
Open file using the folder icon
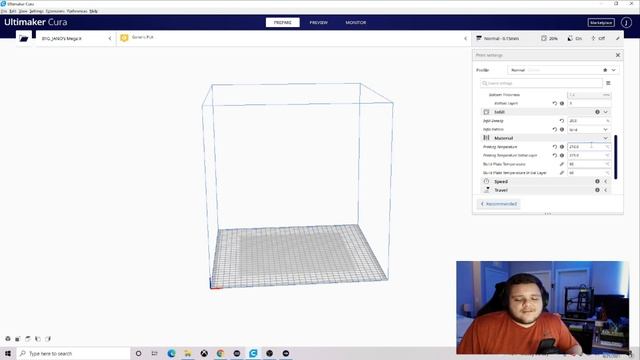tap(24, 38)
